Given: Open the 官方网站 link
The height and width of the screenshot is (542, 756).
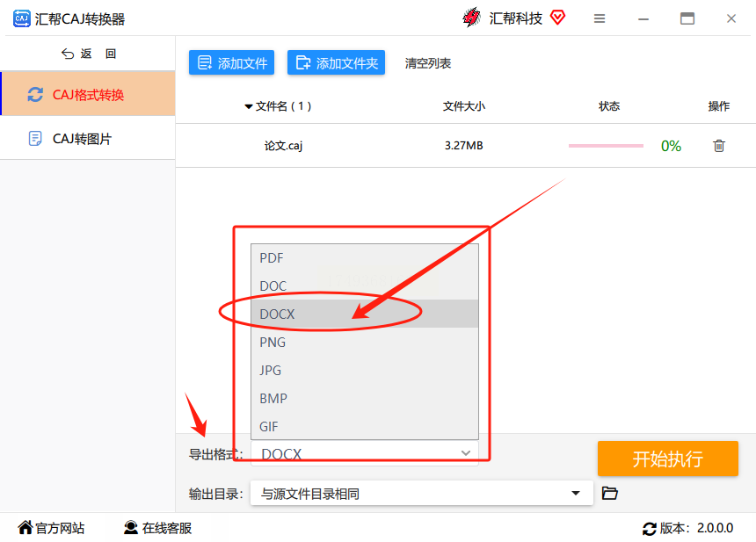Looking at the screenshot, I should (51, 528).
